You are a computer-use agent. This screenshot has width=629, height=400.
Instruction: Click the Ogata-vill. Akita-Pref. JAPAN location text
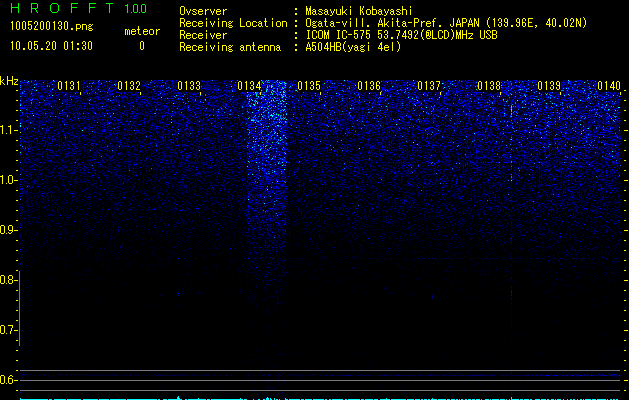[446, 23]
